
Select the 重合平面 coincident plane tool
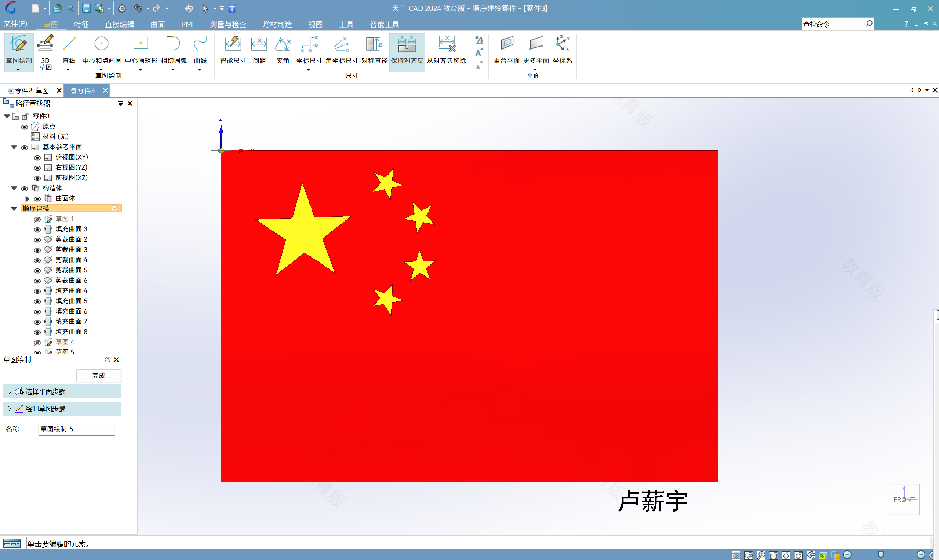[x=506, y=50]
